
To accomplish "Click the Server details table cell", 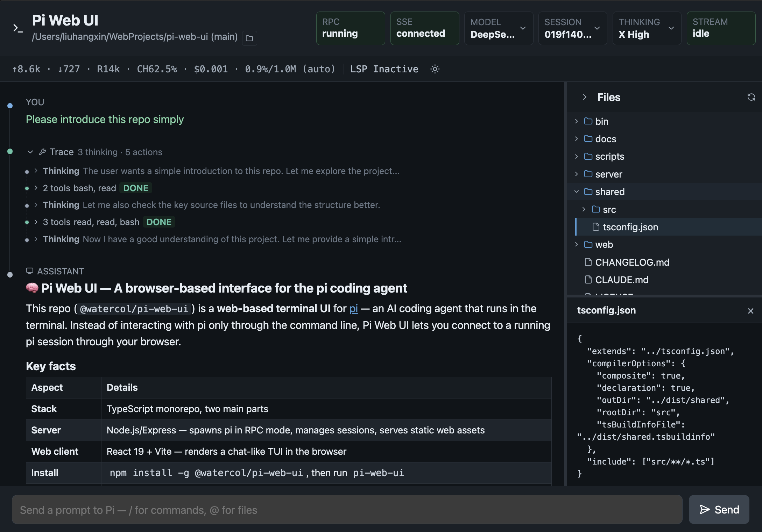I will (x=326, y=430).
